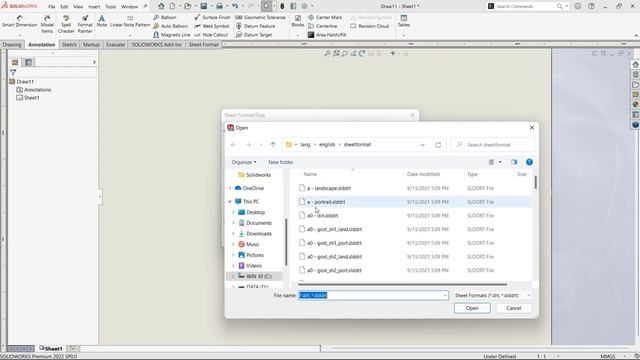Click the Search Commands field

[x=528, y=6]
